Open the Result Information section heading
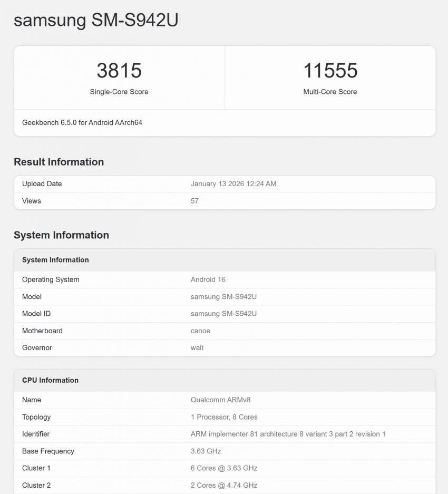 pos(59,162)
